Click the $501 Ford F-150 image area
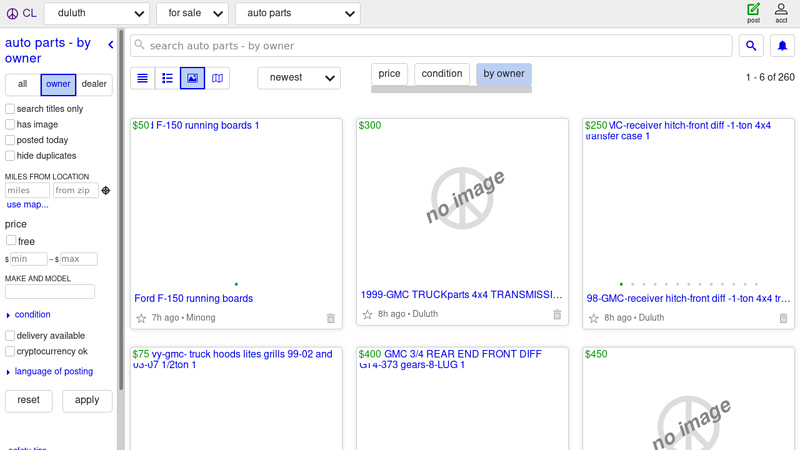 236,204
